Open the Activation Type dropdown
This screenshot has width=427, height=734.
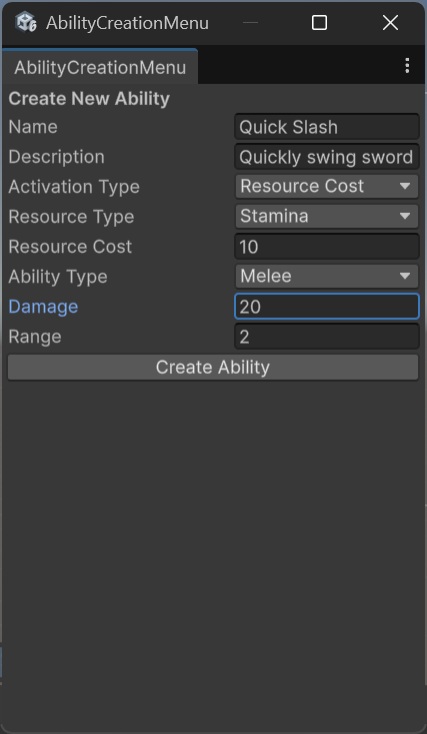pyautogui.click(x=327, y=186)
